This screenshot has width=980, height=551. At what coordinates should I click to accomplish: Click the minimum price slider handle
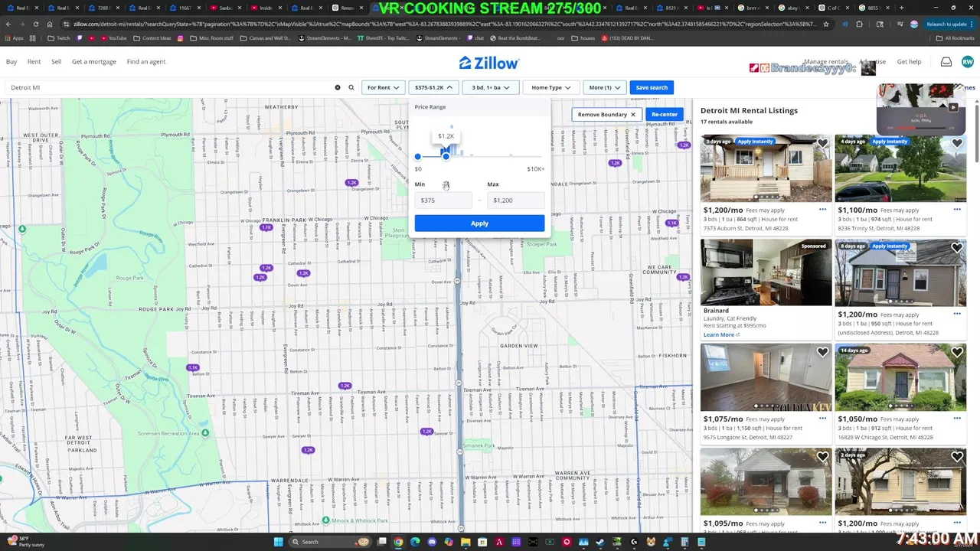click(417, 156)
